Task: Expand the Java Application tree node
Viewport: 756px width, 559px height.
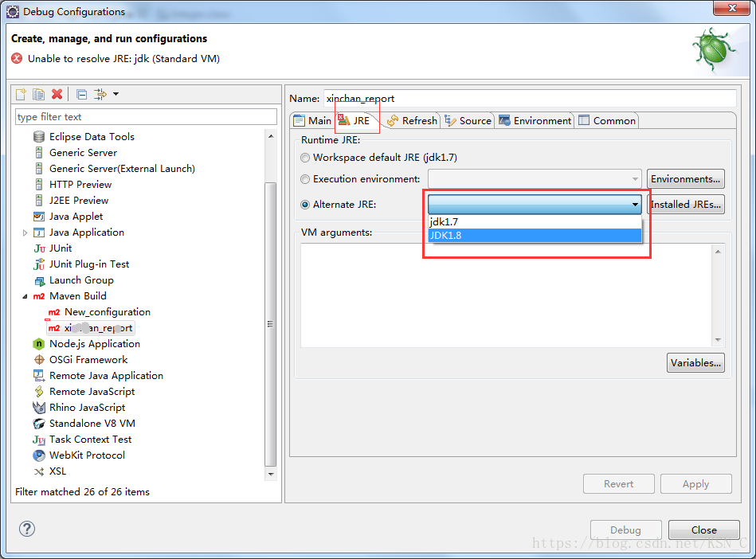Action: click(25, 233)
